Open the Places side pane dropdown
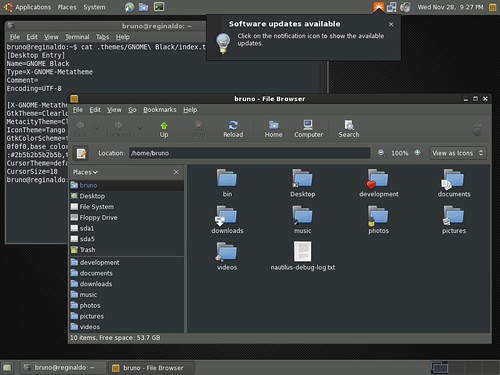This screenshot has width=500, height=375. [x=85, y=172]
